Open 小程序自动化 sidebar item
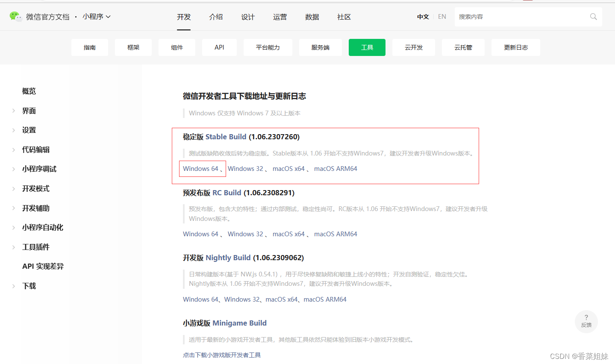Viewport: 615px width, 364px height. coord(43,227)
